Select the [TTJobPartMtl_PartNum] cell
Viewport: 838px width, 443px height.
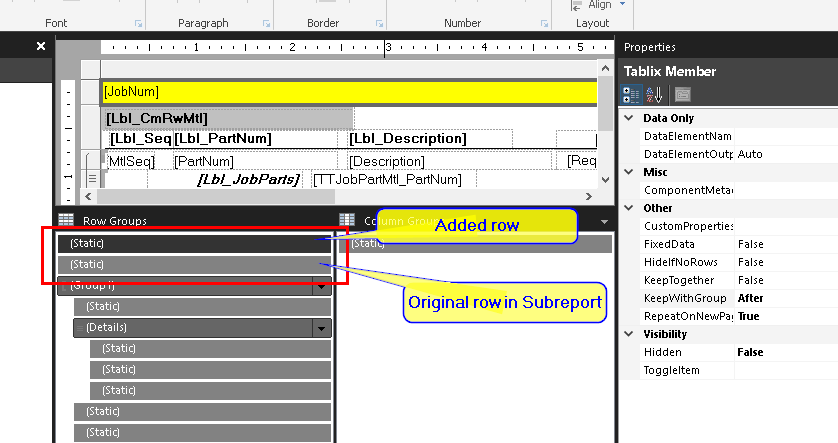[393, 180]
